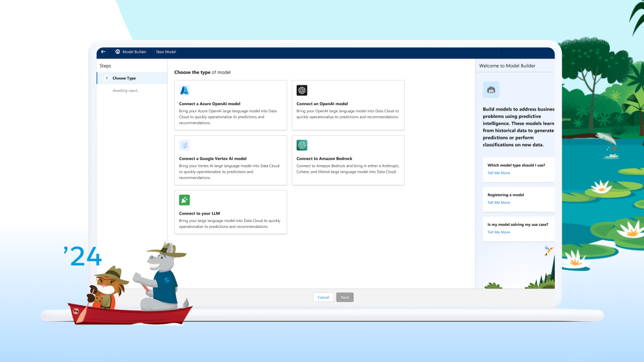Click the Amazon Bedrock icon
The width and height of the screenshot is (644, 362).
point(301,145)
